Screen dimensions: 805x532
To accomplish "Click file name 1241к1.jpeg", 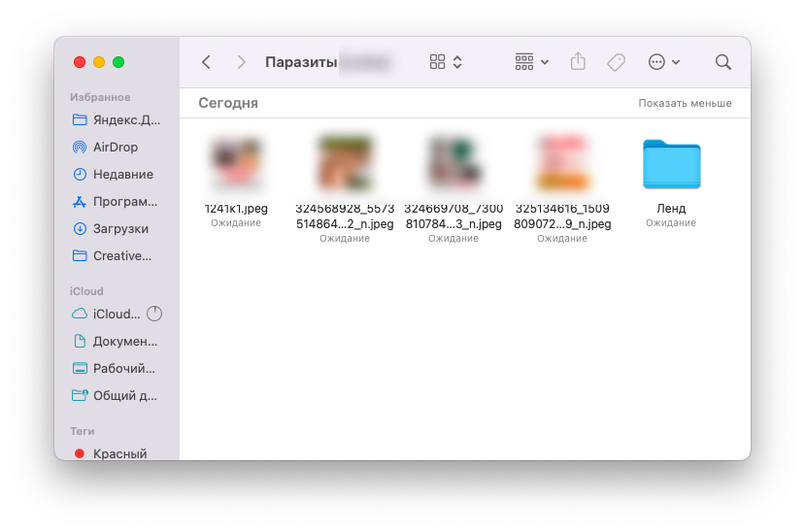I will point(236,209).
